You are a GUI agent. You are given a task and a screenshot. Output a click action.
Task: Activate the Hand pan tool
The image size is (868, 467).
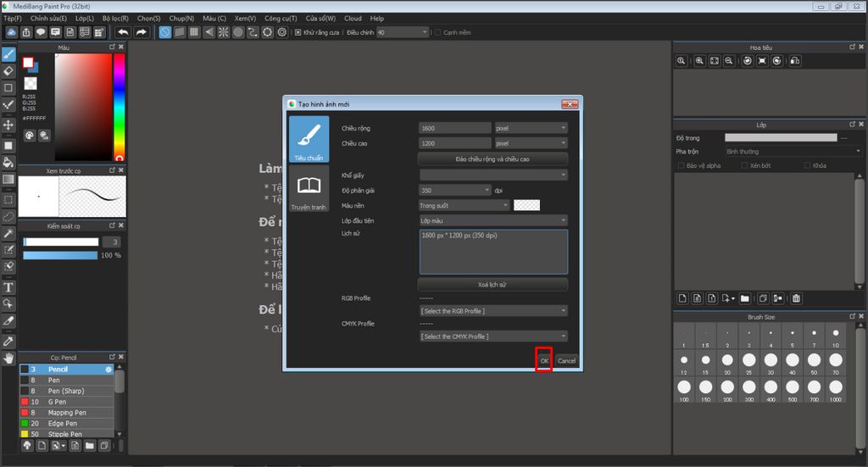8,358
